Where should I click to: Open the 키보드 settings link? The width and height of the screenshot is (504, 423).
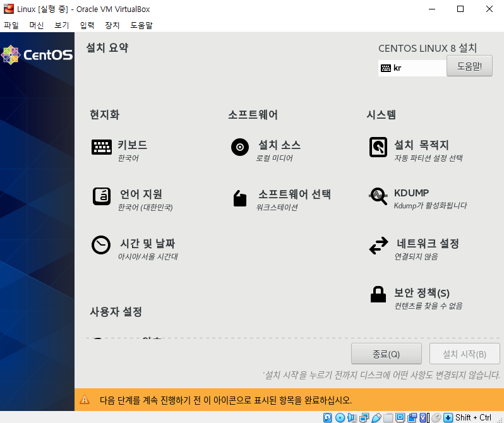(x=132, y=145)
